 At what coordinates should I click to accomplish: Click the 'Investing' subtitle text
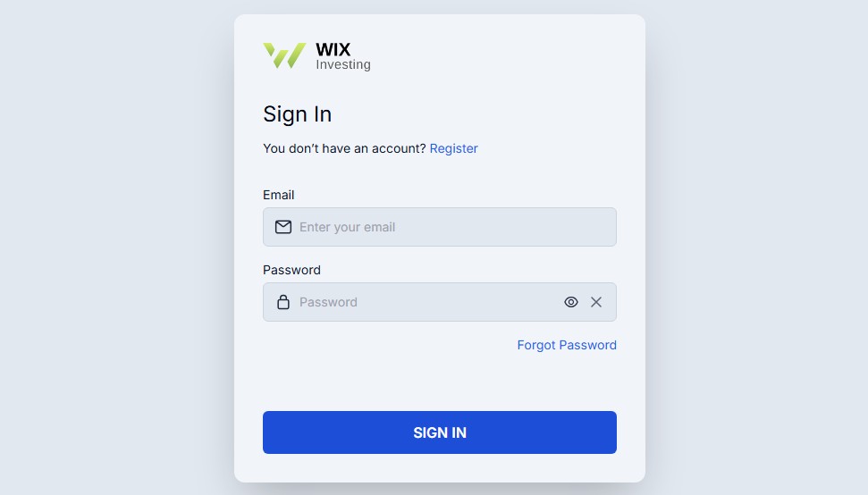(343, 64)
